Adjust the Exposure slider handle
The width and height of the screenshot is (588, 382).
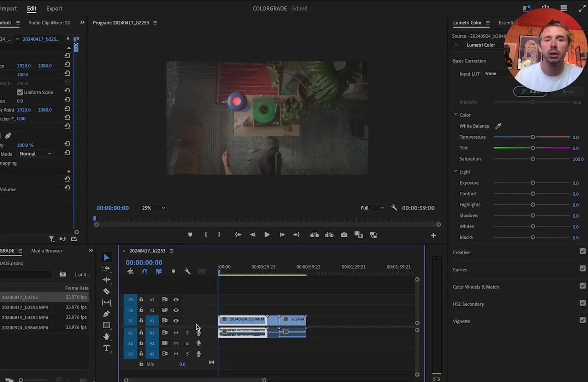[x=533, y=183]
